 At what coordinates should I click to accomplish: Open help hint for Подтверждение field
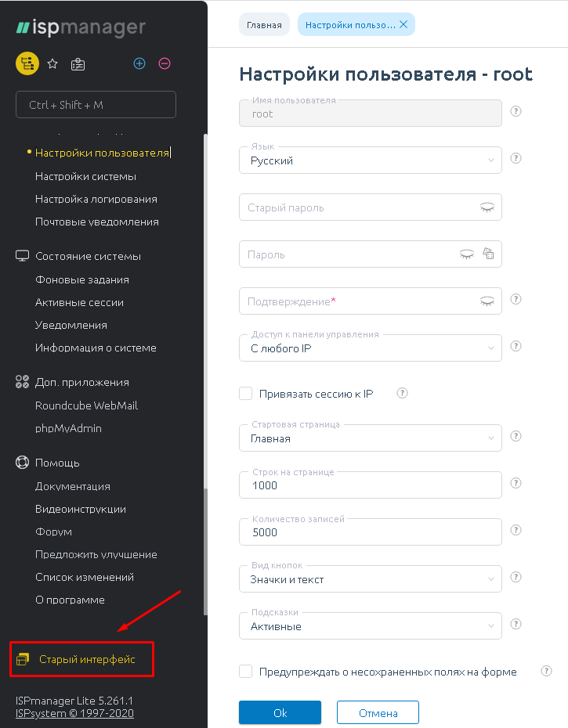coord(516,299)
